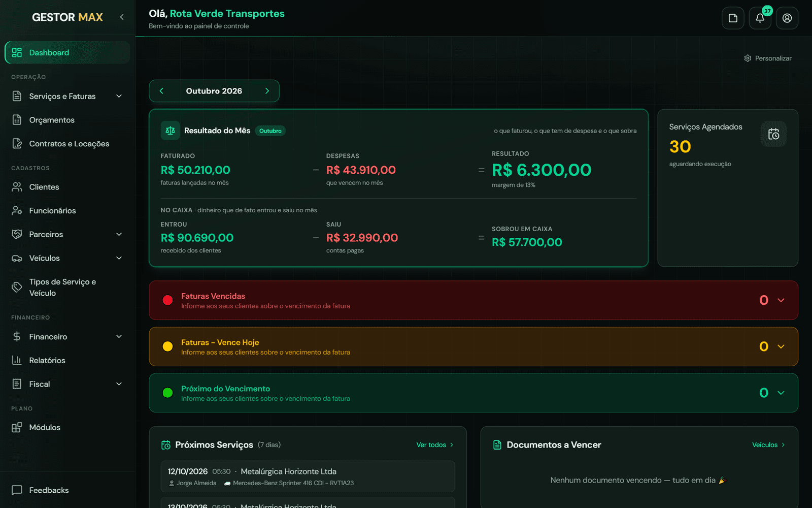Open Tipos de Serviço e Veículo

(67, 288)
